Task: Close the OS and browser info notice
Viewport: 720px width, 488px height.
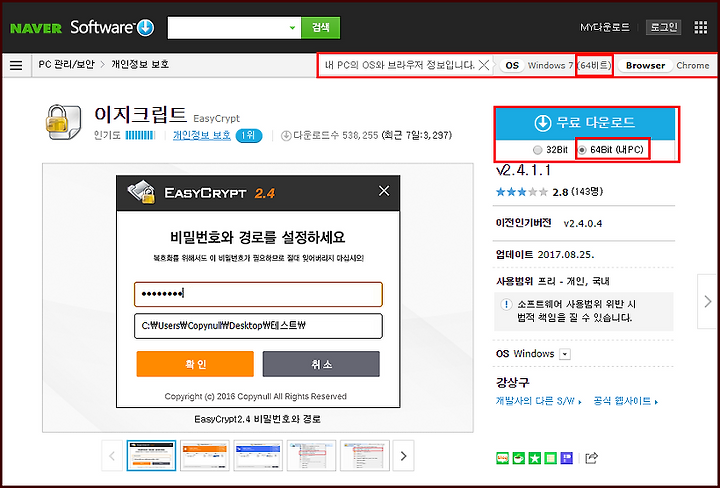Action: pos(484,65)
